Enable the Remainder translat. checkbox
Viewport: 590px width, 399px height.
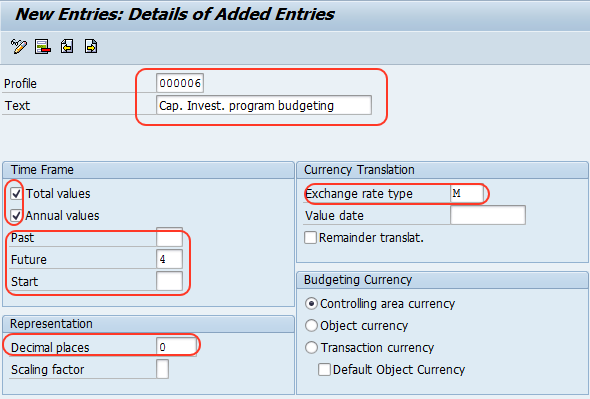(x=310, y=238)
